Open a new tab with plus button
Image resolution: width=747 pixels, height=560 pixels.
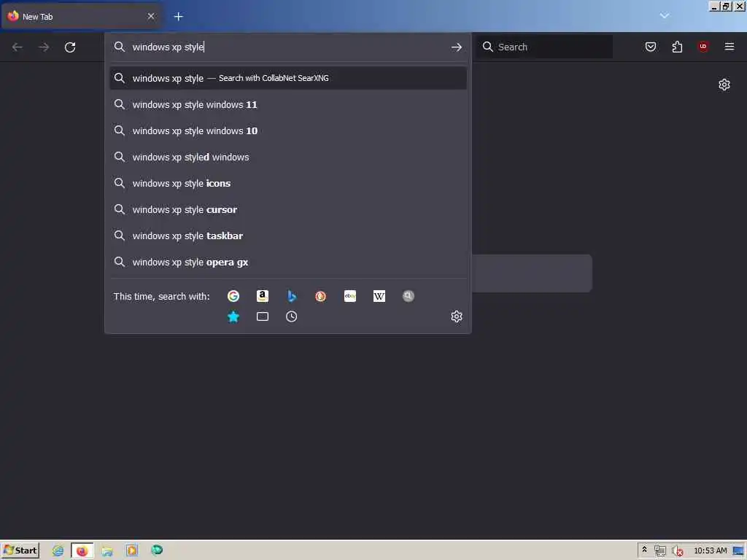click(x=179, y=17)
